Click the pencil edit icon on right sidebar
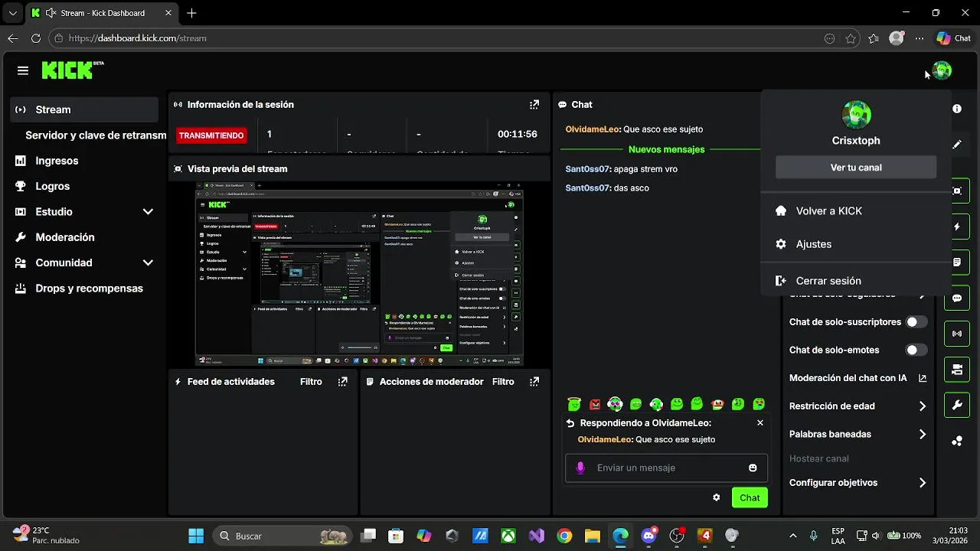The height and width of the screenshot is (551, 980). pos(957,144)
